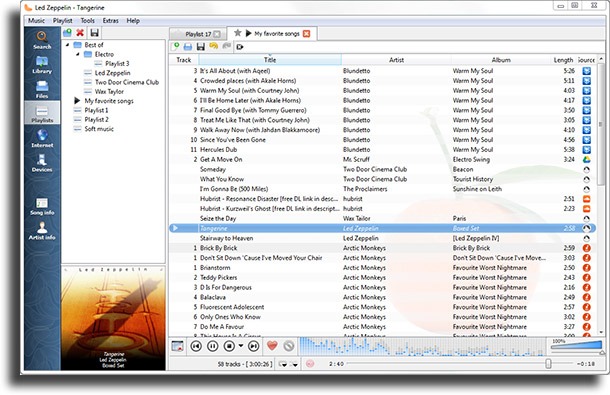
Task: Sort by the Album column header
Action: tap(501, 60)
